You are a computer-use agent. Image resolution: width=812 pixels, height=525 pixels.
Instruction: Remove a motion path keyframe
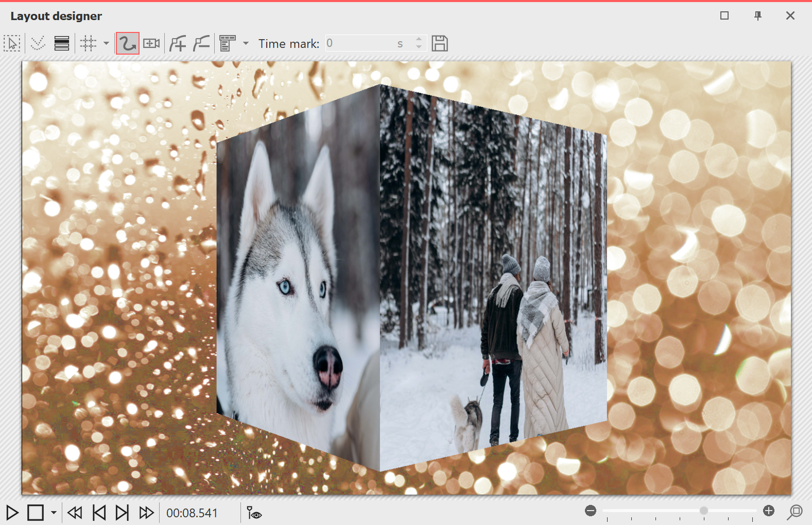(x=201, y=43)
